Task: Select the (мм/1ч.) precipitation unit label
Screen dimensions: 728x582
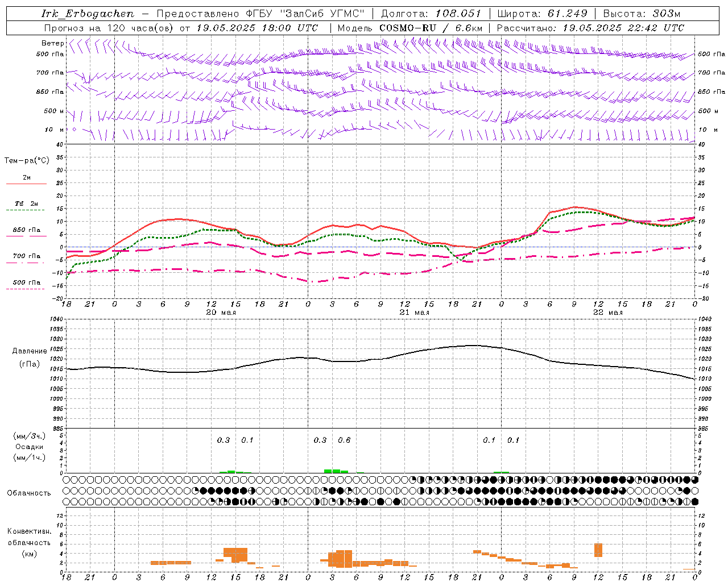Action: pos(30,458)
